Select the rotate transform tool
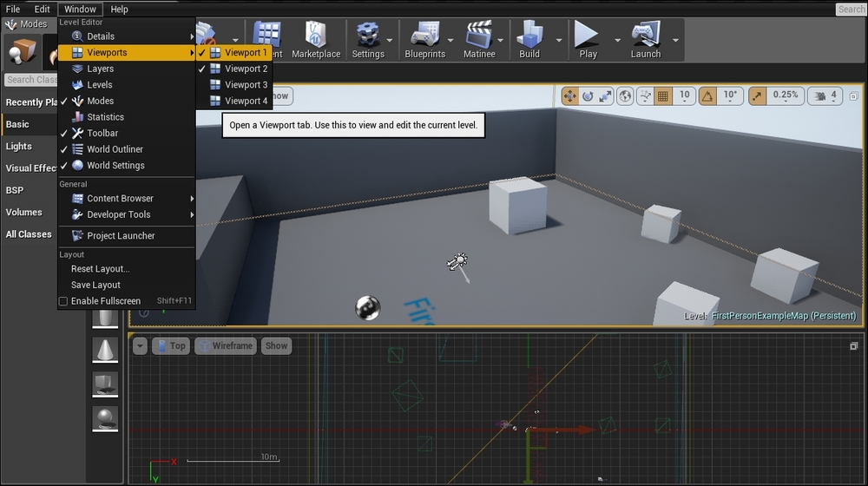 (588, 95)
